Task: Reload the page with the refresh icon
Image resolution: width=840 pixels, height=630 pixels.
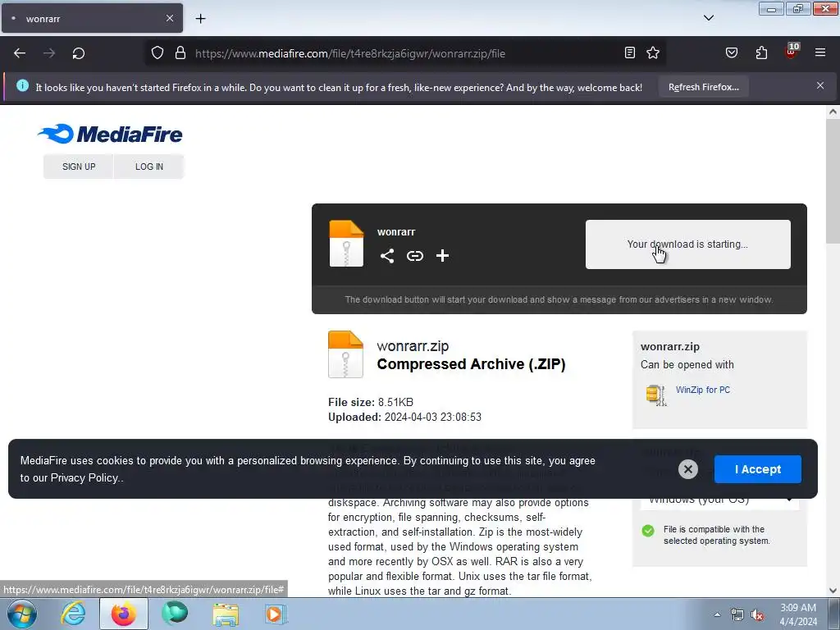Action: pos(79,53)
